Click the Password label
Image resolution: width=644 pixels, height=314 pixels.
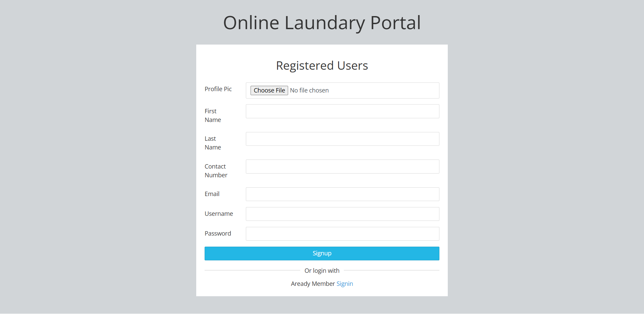[x=218, y=233]
